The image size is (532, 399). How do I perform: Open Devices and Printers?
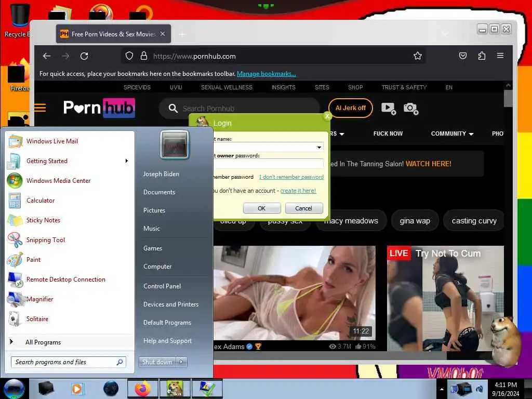[x=170, y=304]
